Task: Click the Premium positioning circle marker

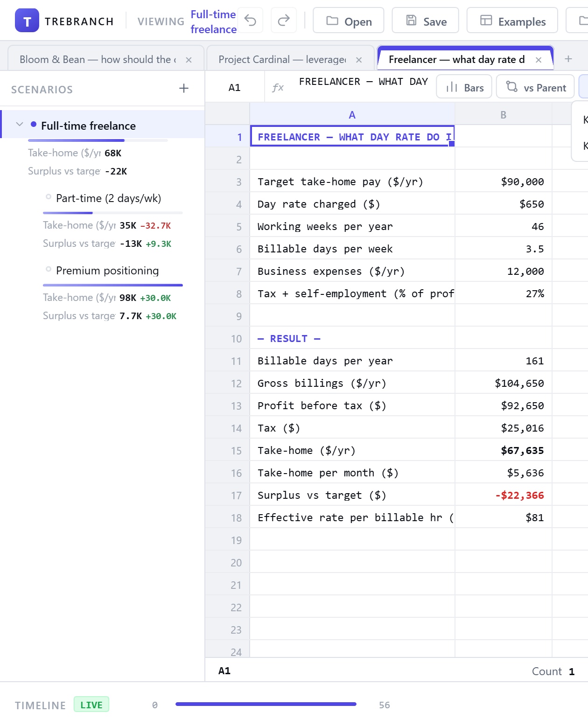Action: [49, 269]
